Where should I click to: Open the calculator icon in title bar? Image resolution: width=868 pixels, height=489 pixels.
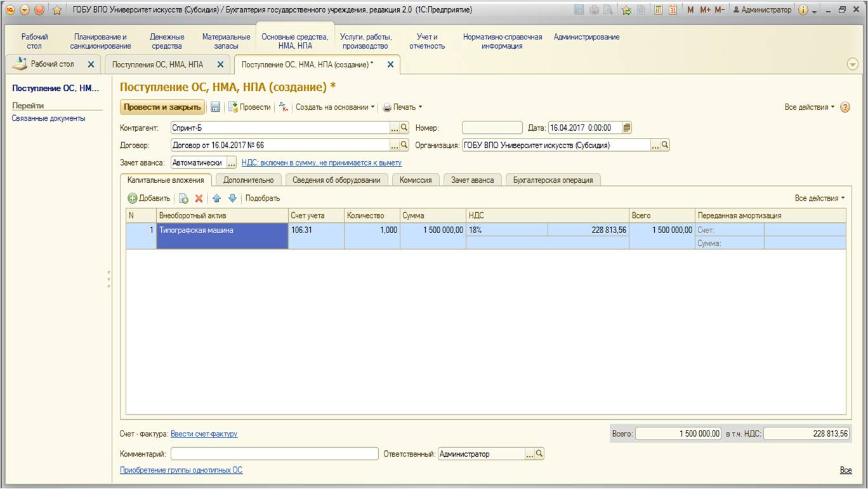[x=658, y=10]
